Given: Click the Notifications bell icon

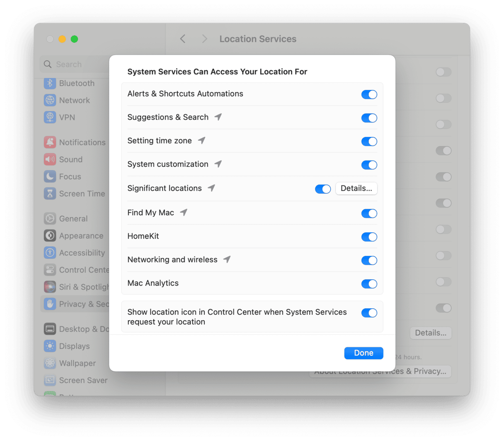Looking at the screenshot, I should click(50, 142).
